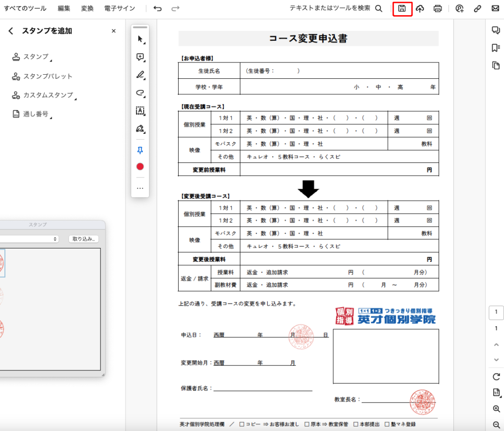Select the add comment tool

(140, 57)
